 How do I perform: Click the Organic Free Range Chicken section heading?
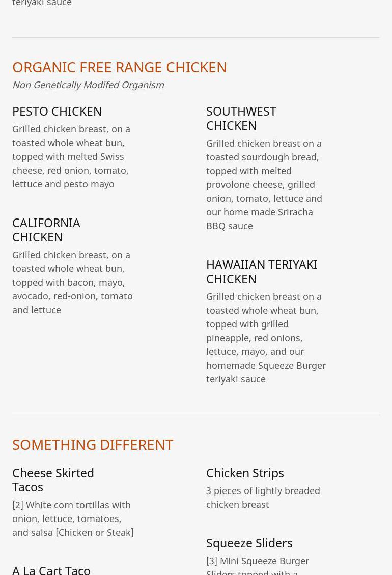click(x=120, y=67)
